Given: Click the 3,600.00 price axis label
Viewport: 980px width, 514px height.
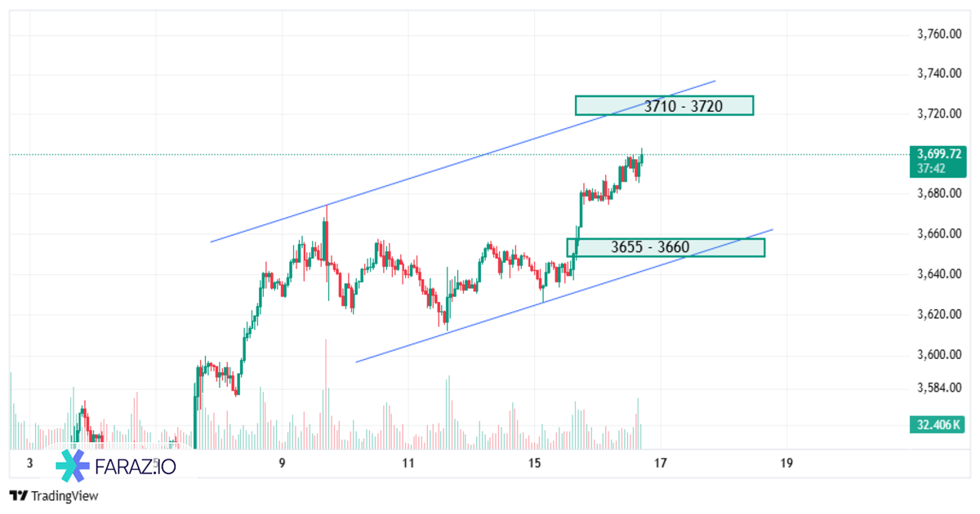Looking at the screenshot, I should (937, 355).
